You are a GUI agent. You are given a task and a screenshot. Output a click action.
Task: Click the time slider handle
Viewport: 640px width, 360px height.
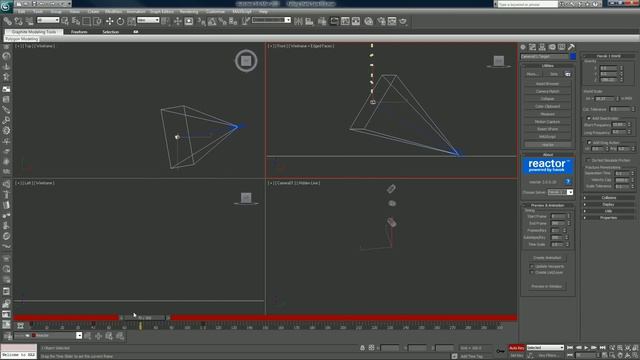[x=144, y=317]
